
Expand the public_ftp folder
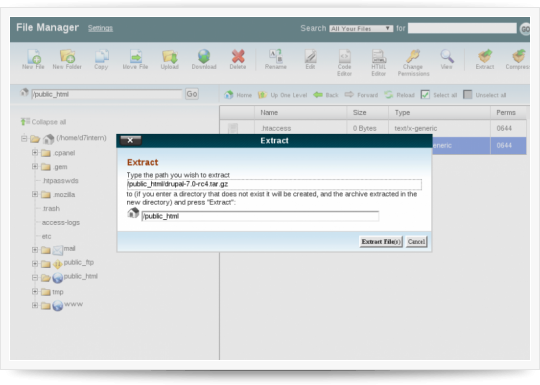(x=35, y=264)
